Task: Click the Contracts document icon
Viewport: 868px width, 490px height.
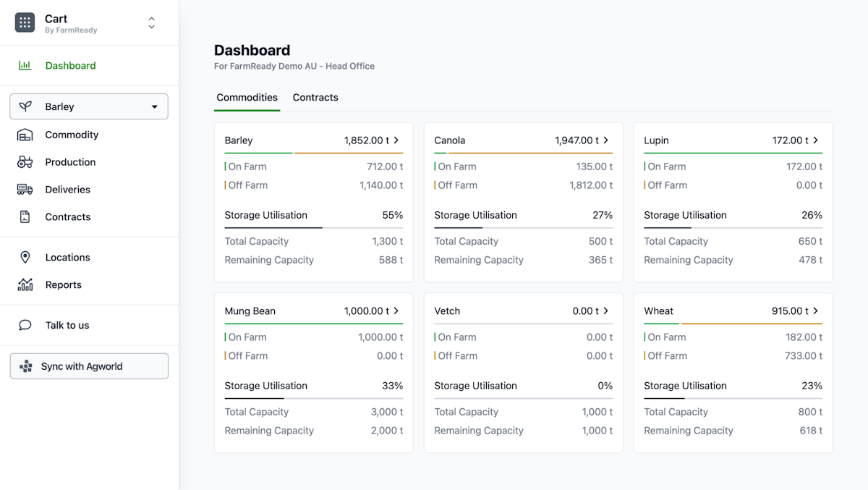Action: 25,217
